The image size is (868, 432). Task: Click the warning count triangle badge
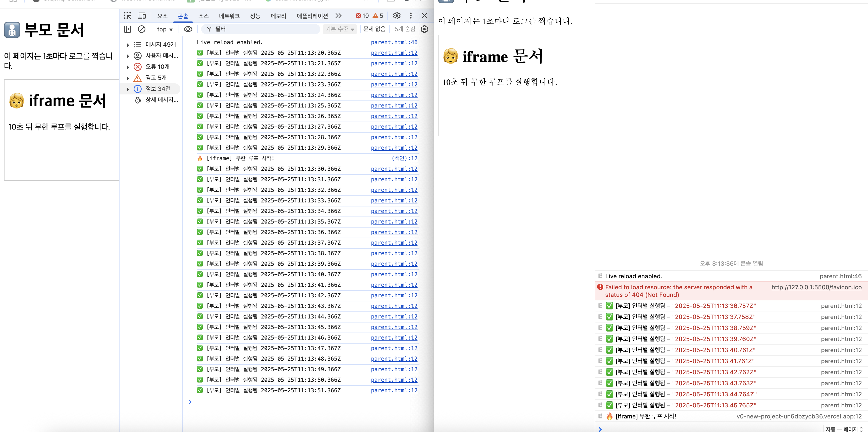coord(378,16)
